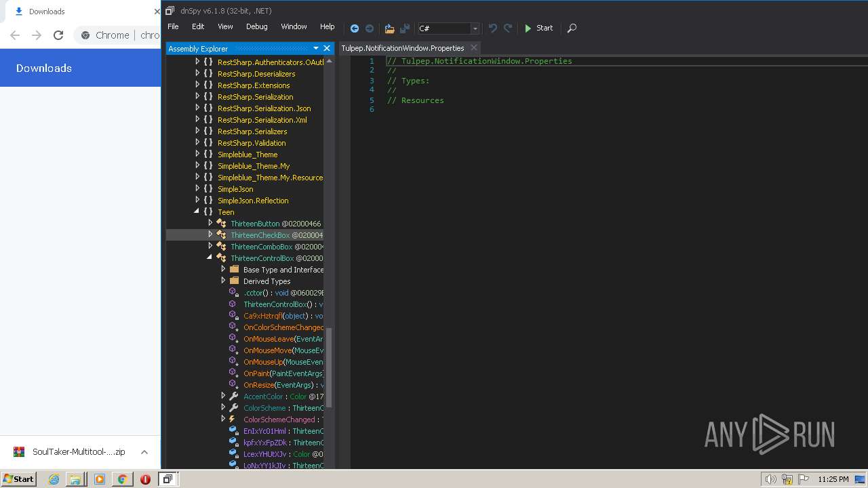868x488 pixels.
Task: Expand the RestSharp.Extensions namespace
Action: tap(197, 85)
